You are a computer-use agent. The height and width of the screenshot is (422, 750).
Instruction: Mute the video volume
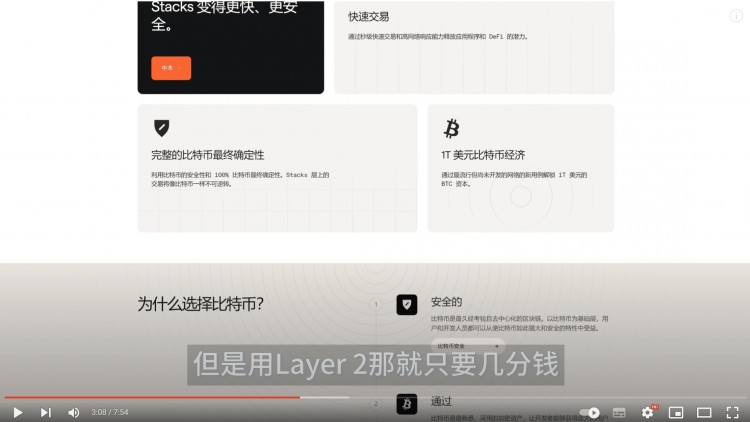pos(74,412)
